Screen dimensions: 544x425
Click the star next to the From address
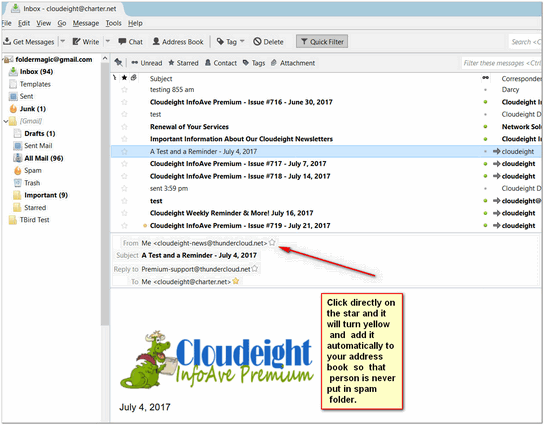(x=272, y=243)
